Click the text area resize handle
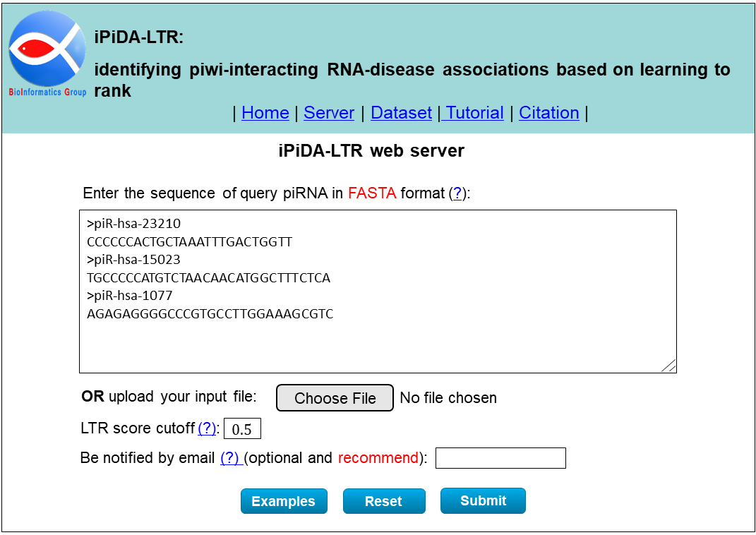756x535 pixels. [x=668, y=366]
